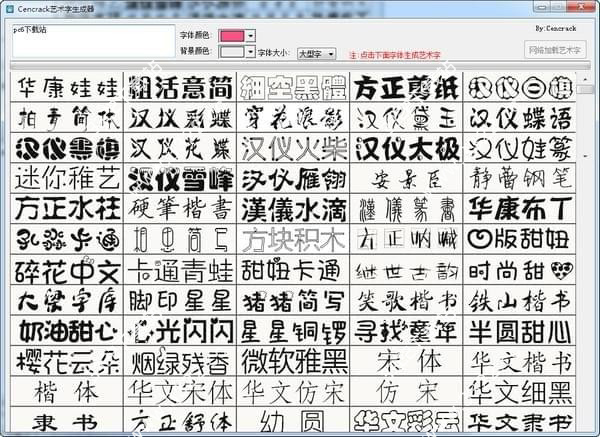This screenshot has height=437, width=600.
Task: Select the 大梁字库 font sample
Action: tap(67, 300)
